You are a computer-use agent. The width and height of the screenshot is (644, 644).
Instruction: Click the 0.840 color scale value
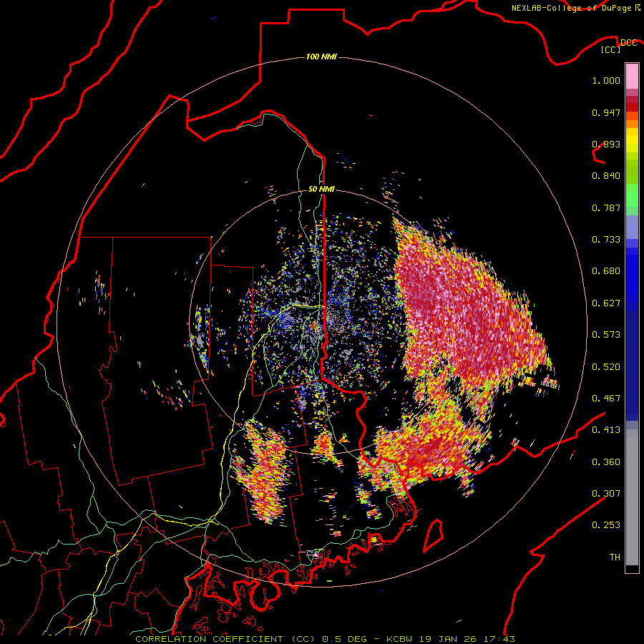[606, 176]
